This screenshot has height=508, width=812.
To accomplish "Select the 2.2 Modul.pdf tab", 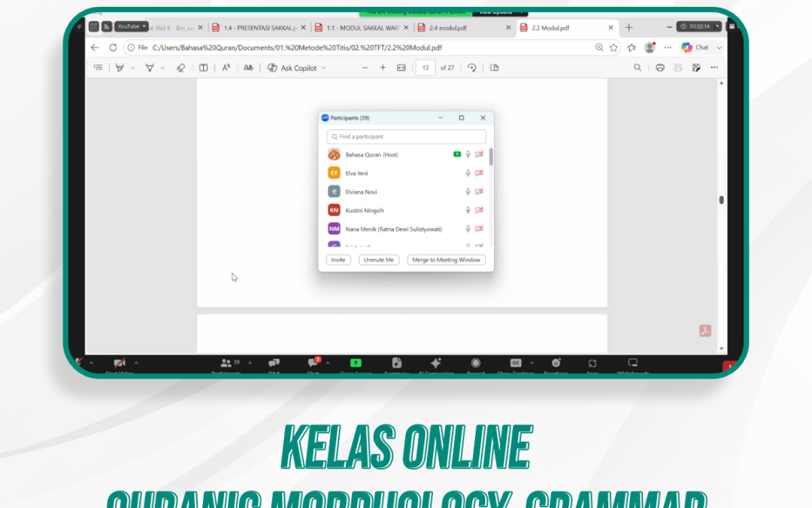I will pos(568,28).
